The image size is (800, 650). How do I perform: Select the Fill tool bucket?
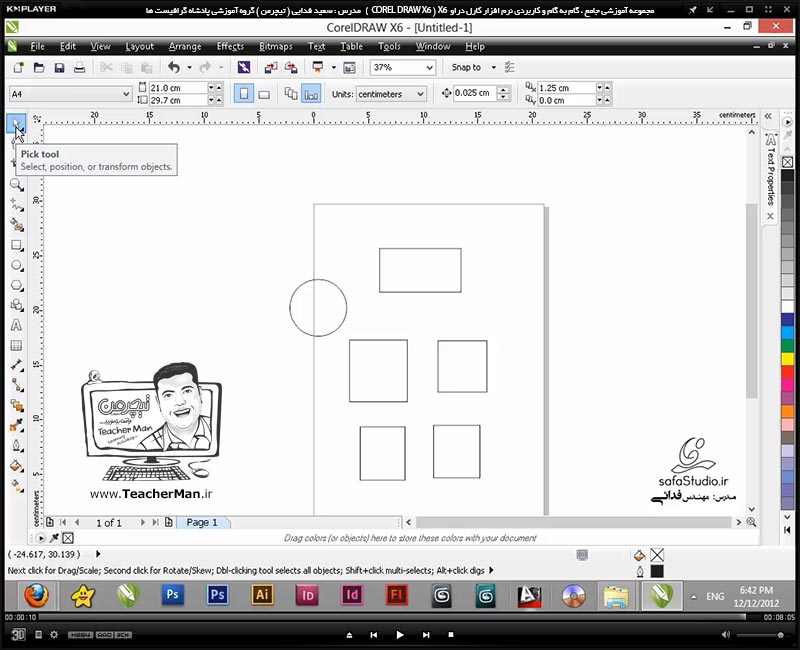[16, 465]
